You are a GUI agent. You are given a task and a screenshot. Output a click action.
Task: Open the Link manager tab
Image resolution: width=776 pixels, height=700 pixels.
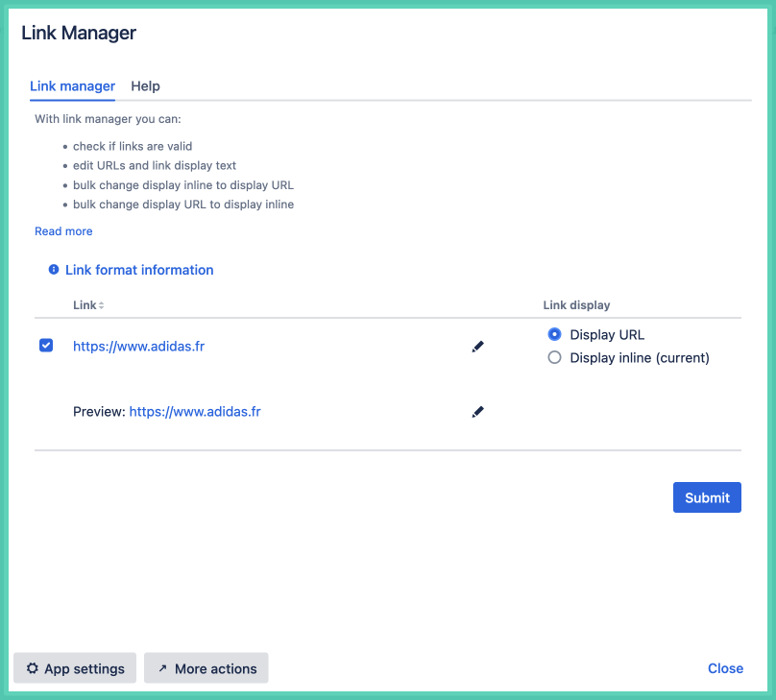coord(72,86)
